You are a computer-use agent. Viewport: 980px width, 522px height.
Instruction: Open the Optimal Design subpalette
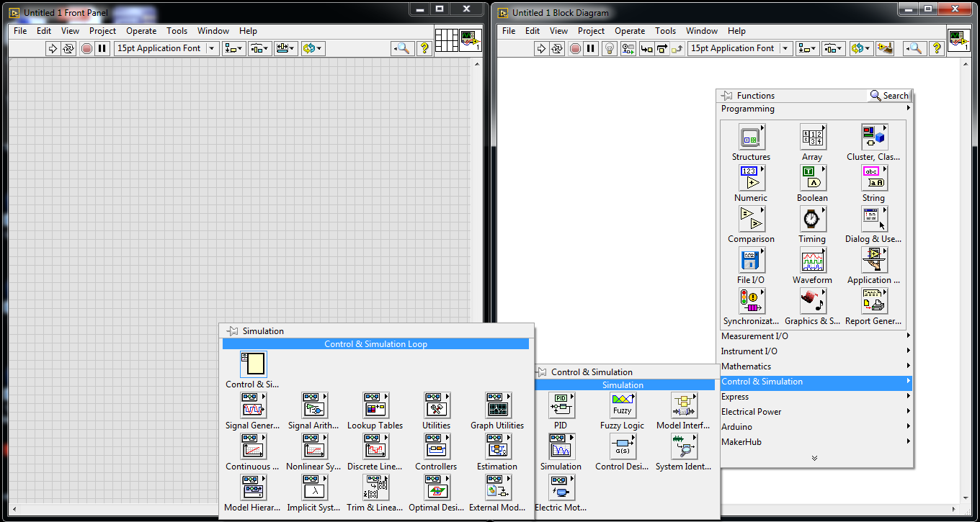437,488
